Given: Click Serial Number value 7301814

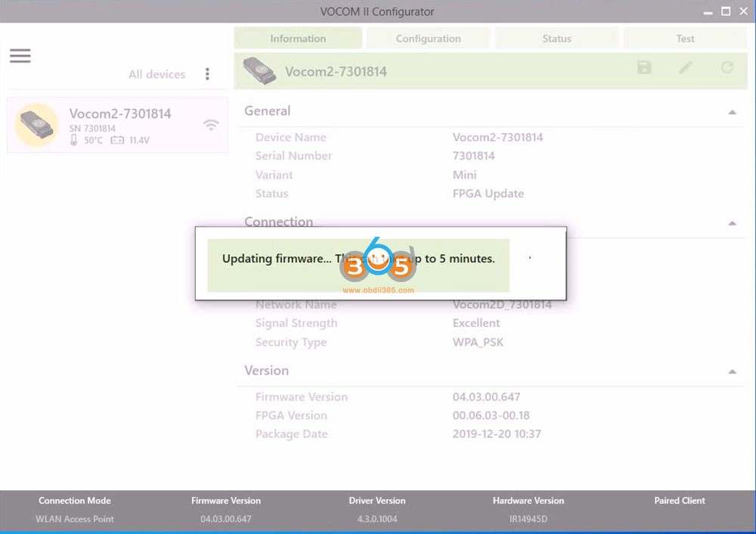Looking at the screenshot, I should (x=473, y=156).
